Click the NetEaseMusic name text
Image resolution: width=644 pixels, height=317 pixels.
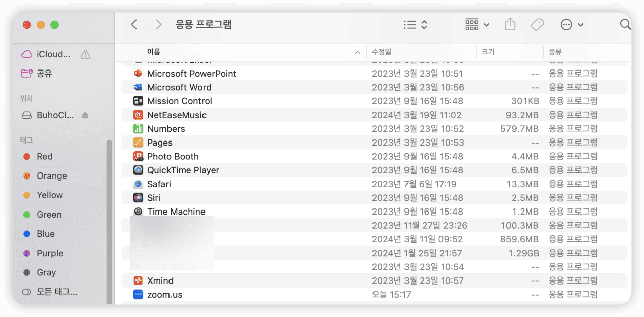pos(177,115)
